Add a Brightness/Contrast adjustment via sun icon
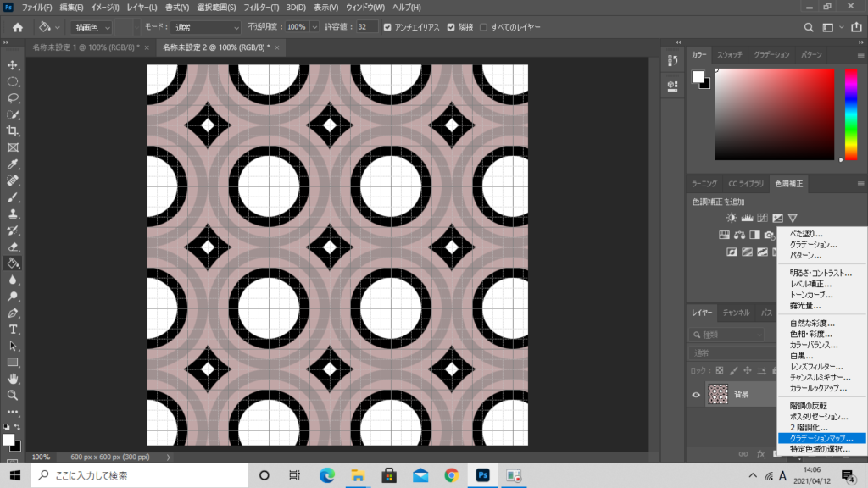 [732, 218]
